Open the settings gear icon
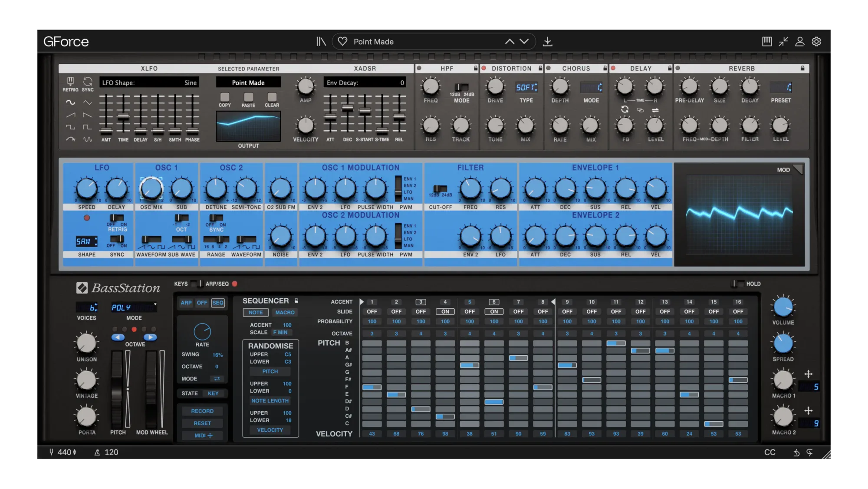The image size is (868, 489). point(816,41)
